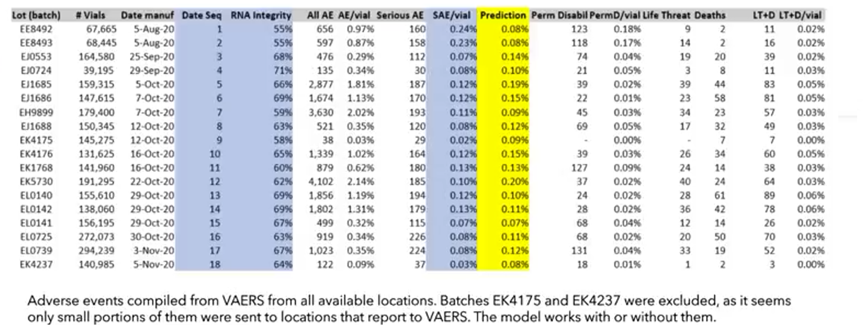Click the RNA Integrity header cell
868x332 pixels.
[x=261, y=15]
